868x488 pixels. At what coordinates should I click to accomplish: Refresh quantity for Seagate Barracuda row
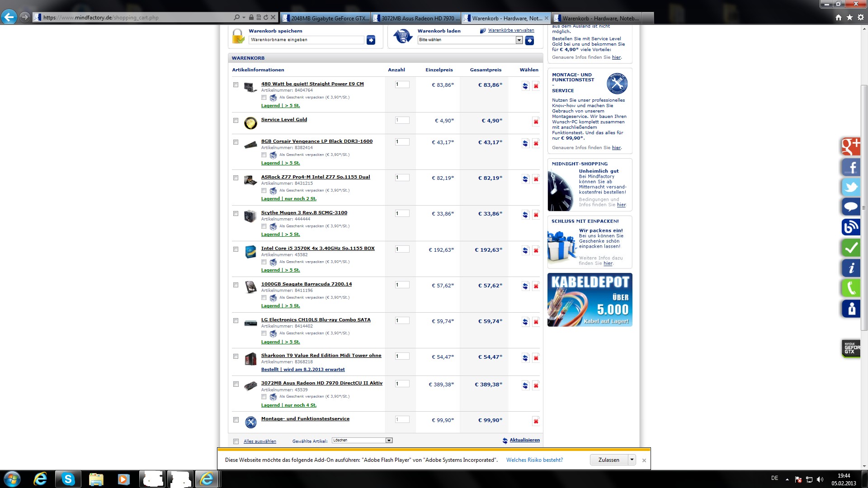(x=525, y=286)
